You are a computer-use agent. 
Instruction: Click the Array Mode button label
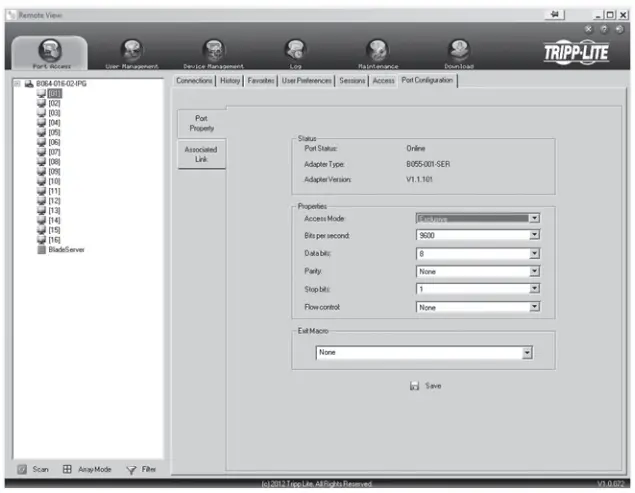[95, 470]
